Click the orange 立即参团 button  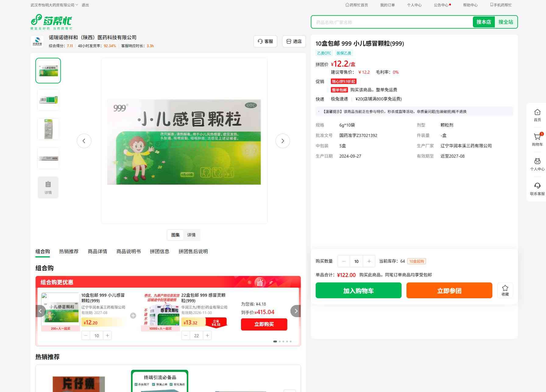point(449,291)
